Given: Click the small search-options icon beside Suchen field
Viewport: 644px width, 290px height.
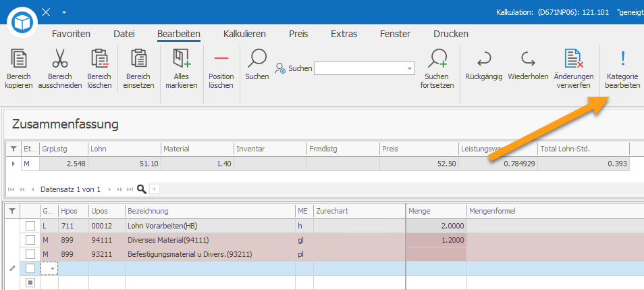Looking at the screenshot, I should click(x=281, y=68).
